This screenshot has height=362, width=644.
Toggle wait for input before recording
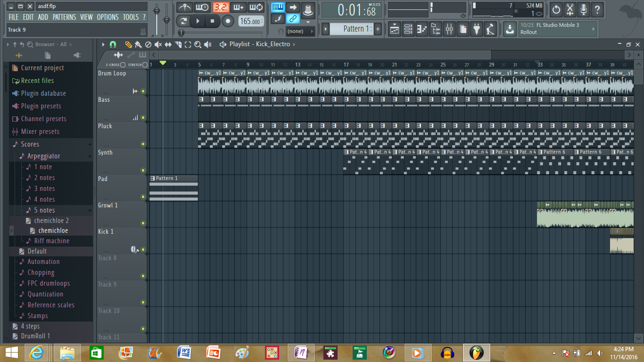pos(202,8)
